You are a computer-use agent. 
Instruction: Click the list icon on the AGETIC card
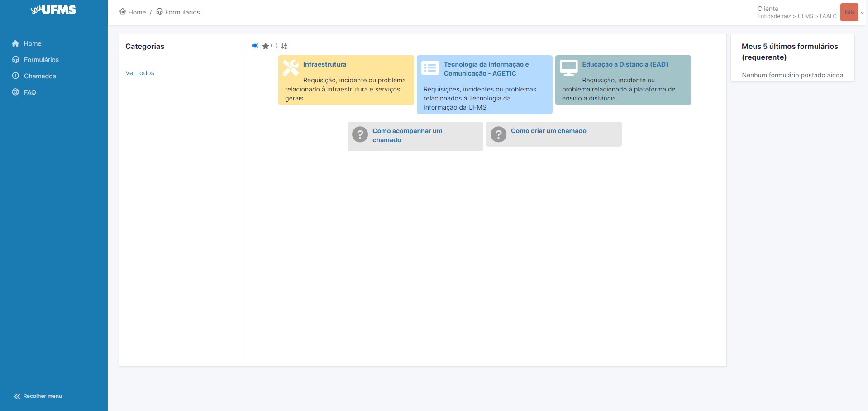(430, 68)
